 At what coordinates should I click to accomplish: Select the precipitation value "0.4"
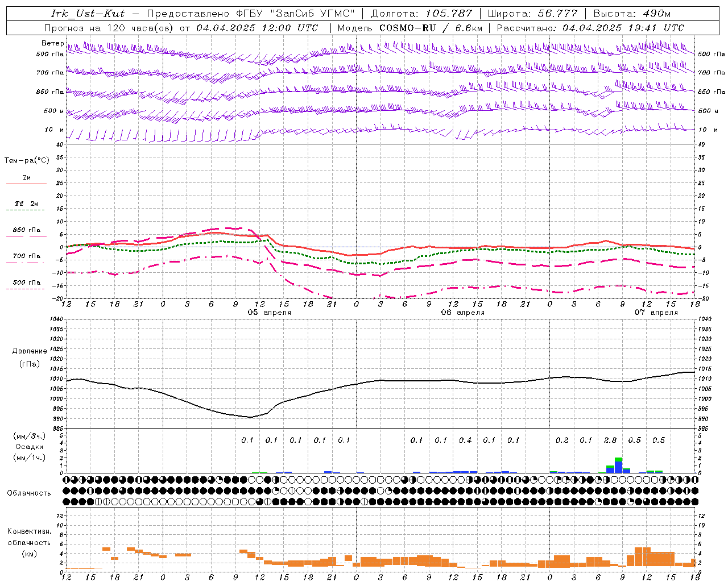click(465, 440)
